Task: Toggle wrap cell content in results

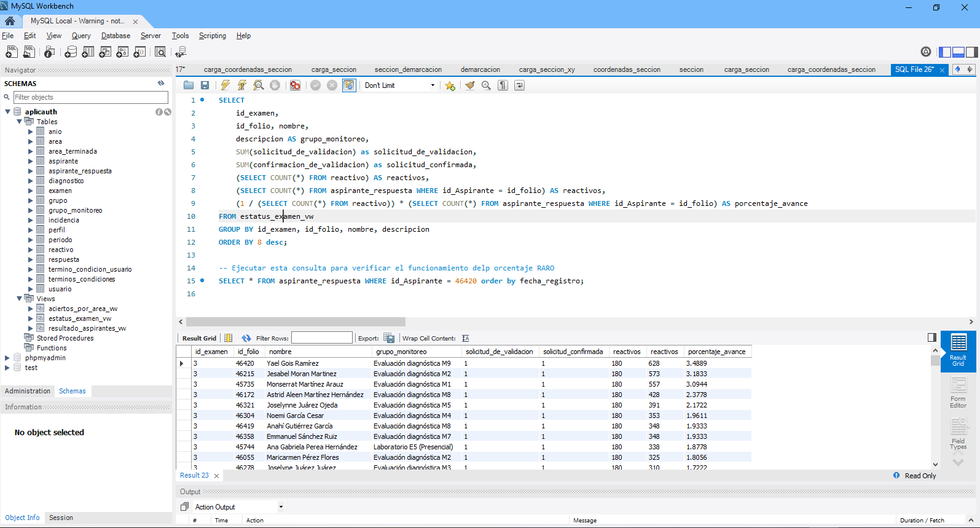Action: point(465,338)
